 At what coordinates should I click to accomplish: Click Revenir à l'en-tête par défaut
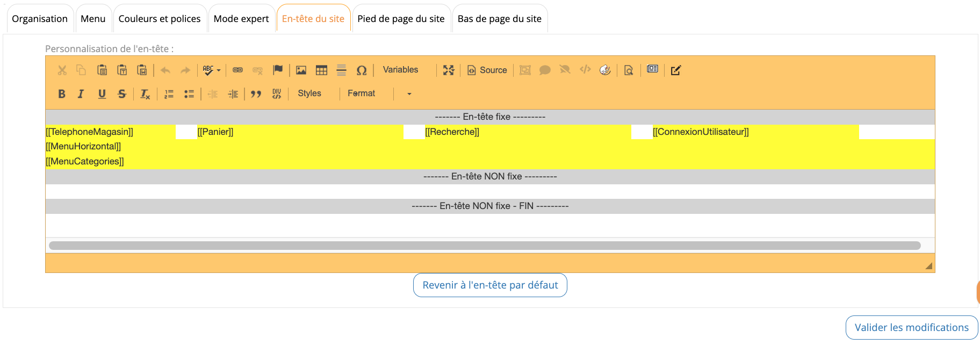pos(490,285)
